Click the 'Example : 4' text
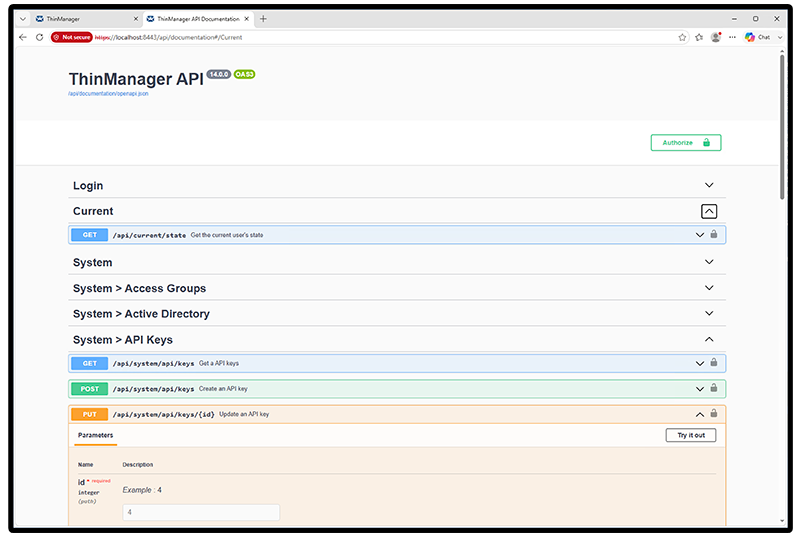 tap(142, 490)
